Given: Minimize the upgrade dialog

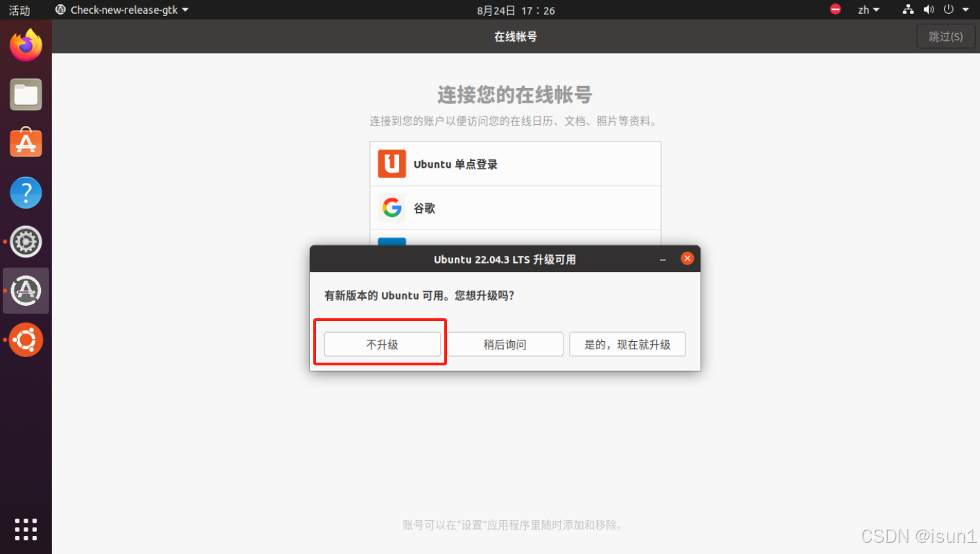Looking at the screenshot, I should point(663,259).
